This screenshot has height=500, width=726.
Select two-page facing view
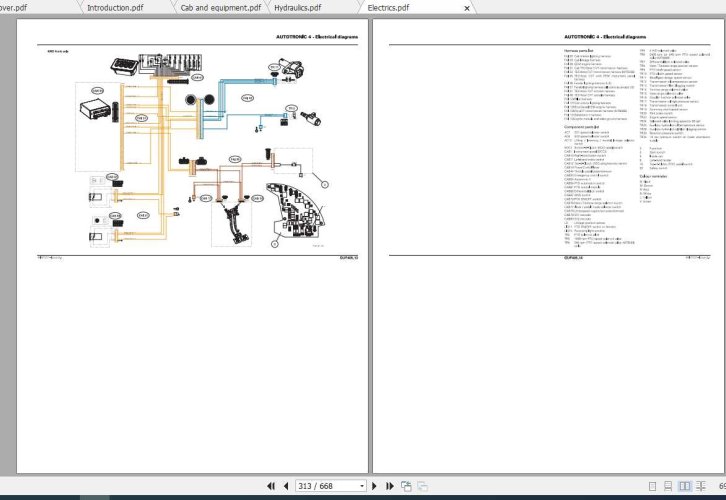pos(684,486)
